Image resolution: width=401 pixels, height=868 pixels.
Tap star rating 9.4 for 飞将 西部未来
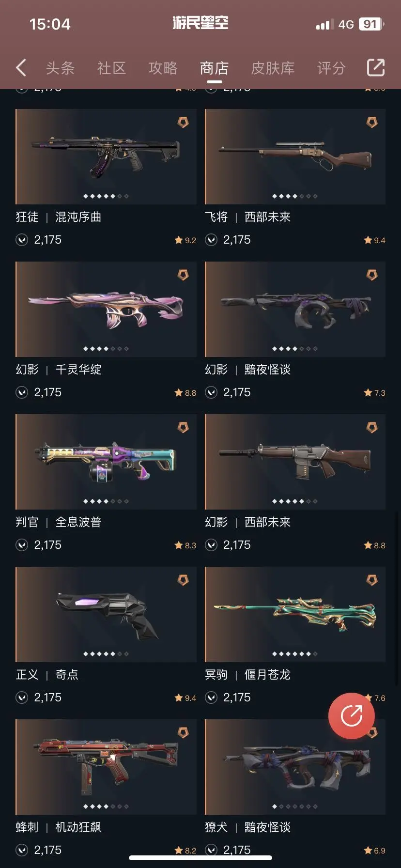[x=374, y=240]
